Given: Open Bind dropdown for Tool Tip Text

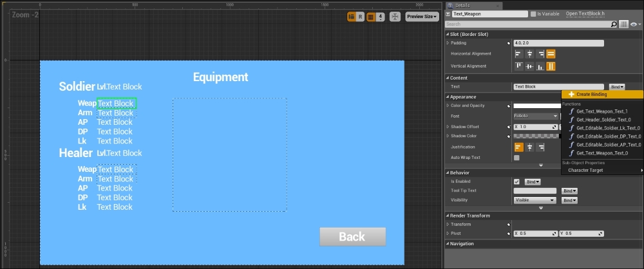Looking at the screenshot, I should tap(570, 191).
